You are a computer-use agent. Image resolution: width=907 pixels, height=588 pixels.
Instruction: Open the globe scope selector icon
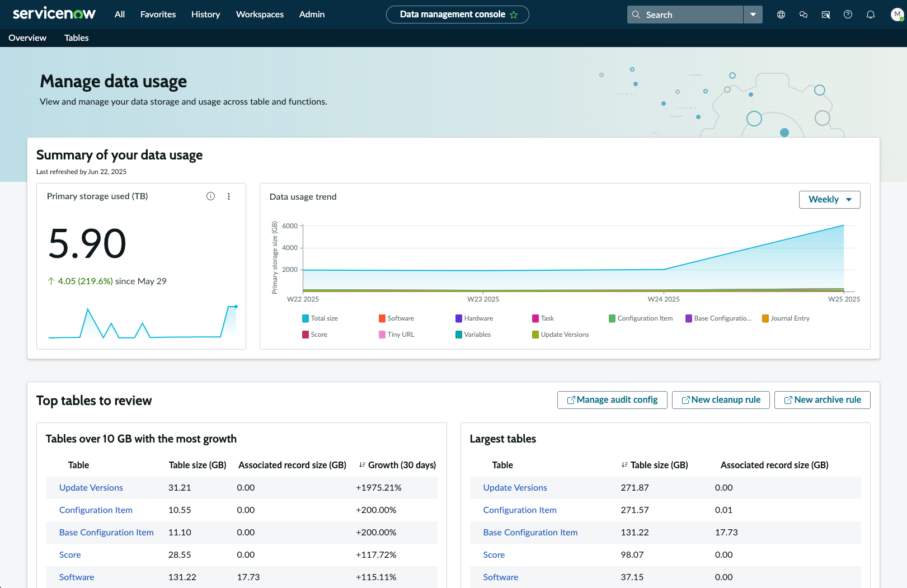point(781,15)
